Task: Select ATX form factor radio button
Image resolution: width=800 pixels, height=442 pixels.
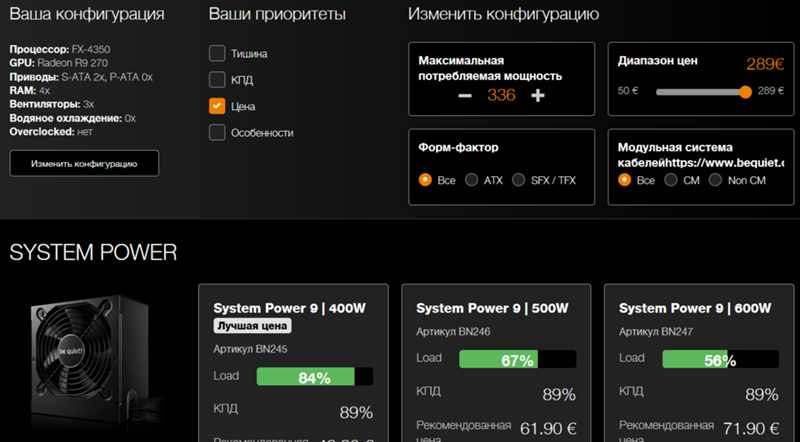Action: (x=471, y=180)
